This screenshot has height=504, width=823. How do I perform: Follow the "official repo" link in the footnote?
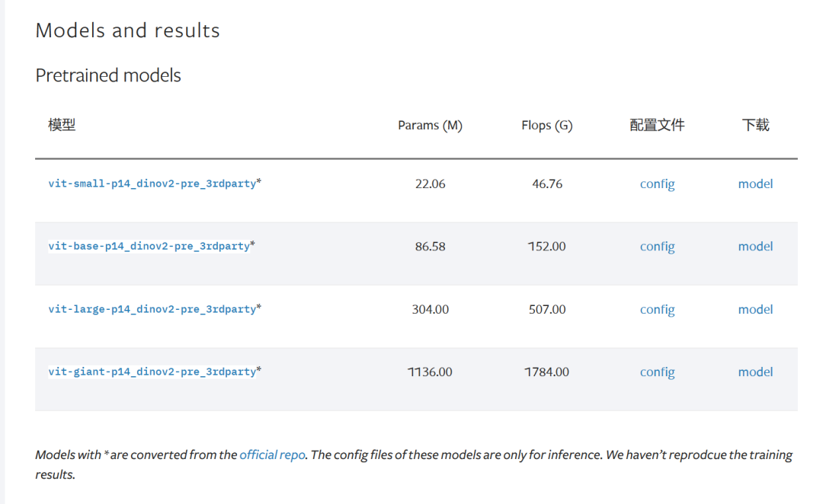pyautogui.click(x=272, y=455)
